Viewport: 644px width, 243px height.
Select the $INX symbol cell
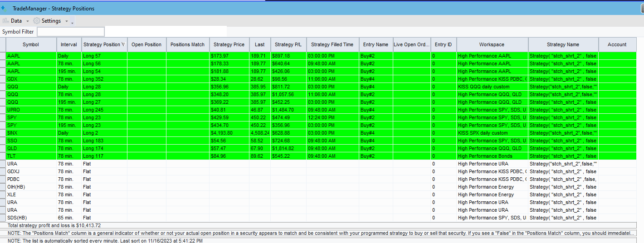31,133
